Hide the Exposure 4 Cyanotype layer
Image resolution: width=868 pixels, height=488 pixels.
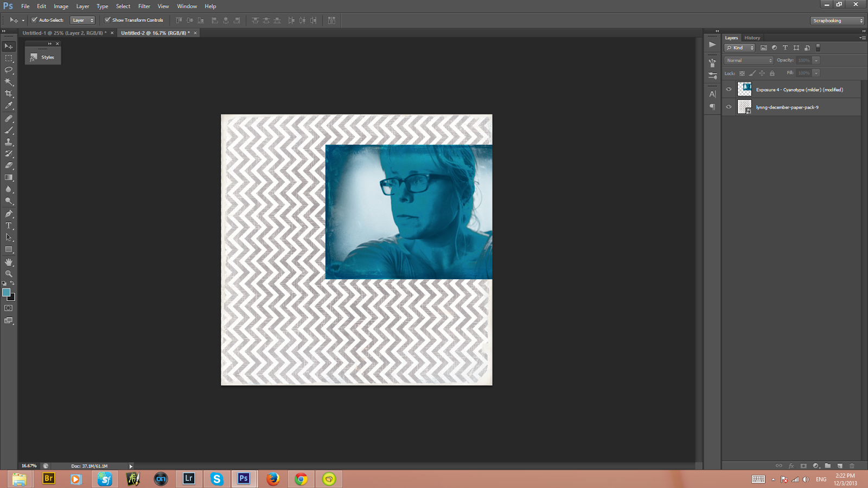(x=729, y=89)
